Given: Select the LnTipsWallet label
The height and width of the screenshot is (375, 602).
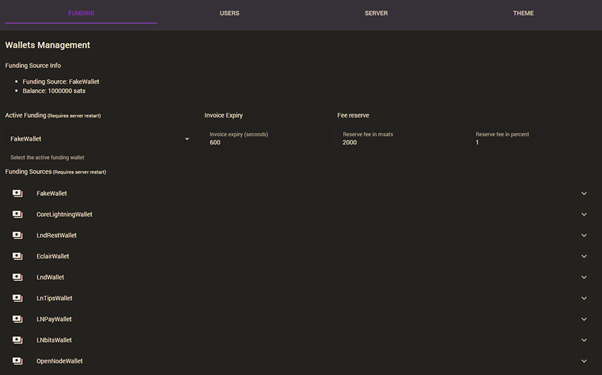Looking at the screenshot, I should tap(55, 298).
